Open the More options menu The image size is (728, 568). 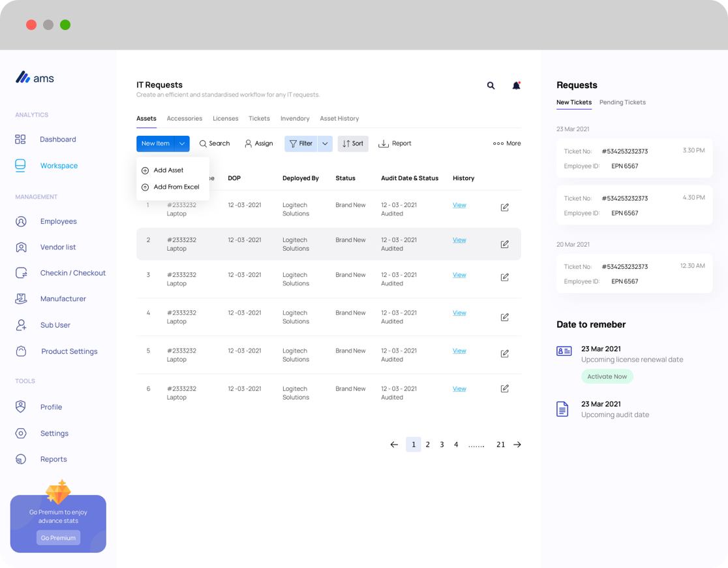pos(507,144)
